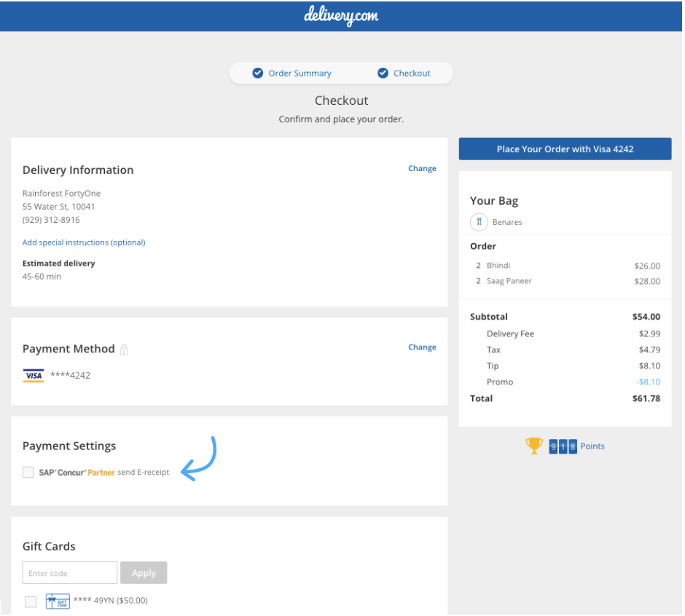
Task: Click the Visa card icon
Action: click(33, 376)
